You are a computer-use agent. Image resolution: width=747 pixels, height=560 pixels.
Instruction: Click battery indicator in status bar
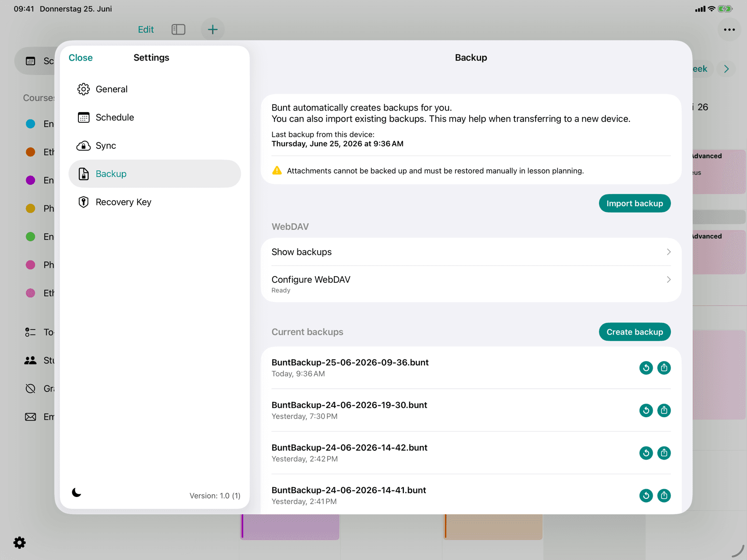pos(725,9)
